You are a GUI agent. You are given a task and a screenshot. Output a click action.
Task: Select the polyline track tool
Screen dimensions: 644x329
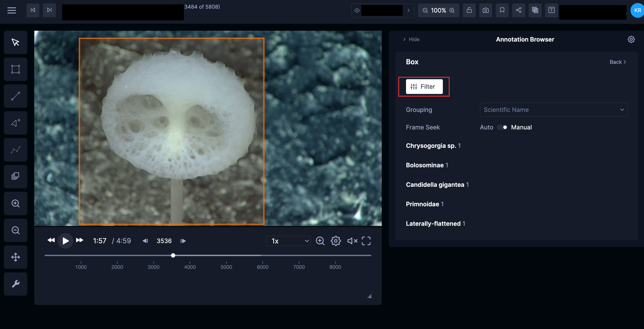(15, 150)
